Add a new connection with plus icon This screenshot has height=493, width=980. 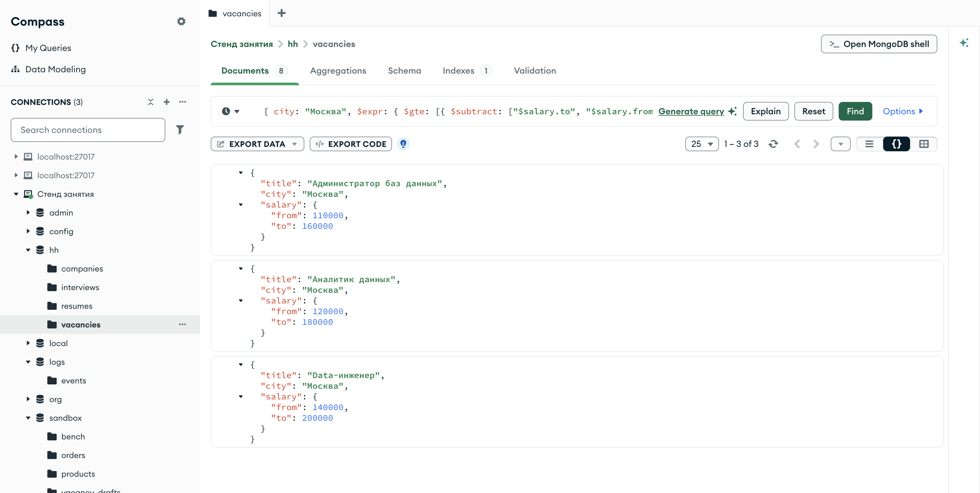tap(167, 102)
